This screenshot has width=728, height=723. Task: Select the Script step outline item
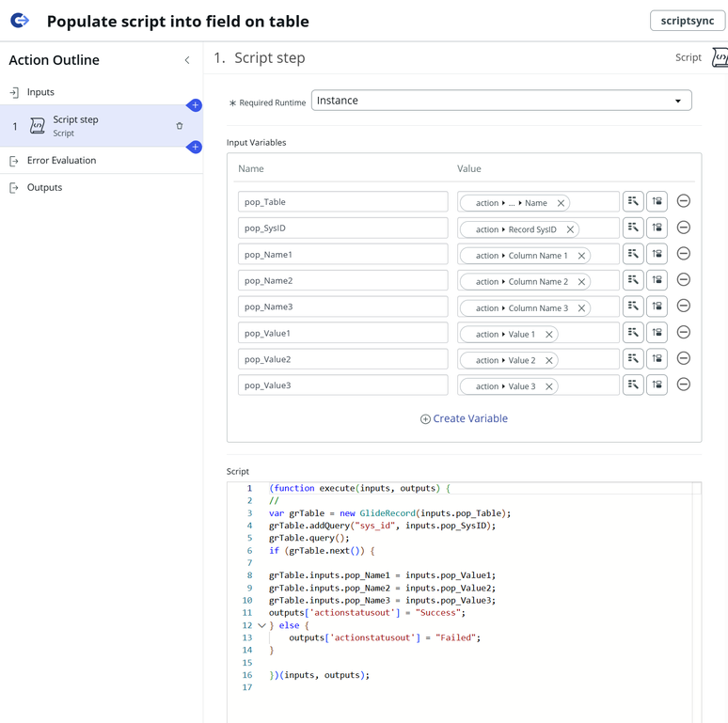click(x=102, y=126)
